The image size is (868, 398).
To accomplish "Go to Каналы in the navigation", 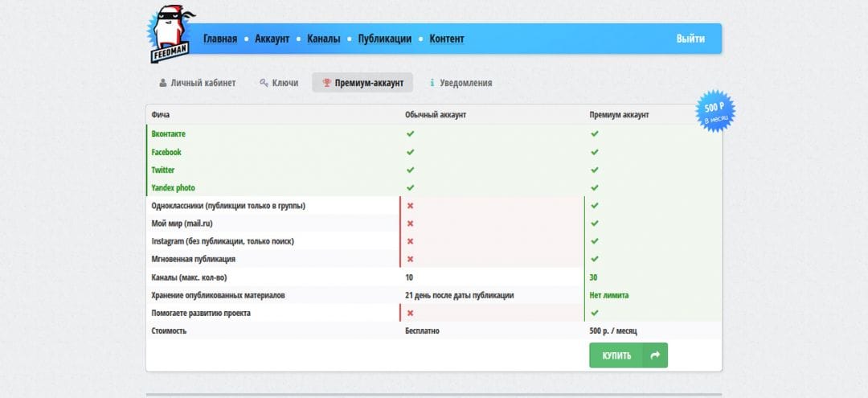I will [323, 39].
